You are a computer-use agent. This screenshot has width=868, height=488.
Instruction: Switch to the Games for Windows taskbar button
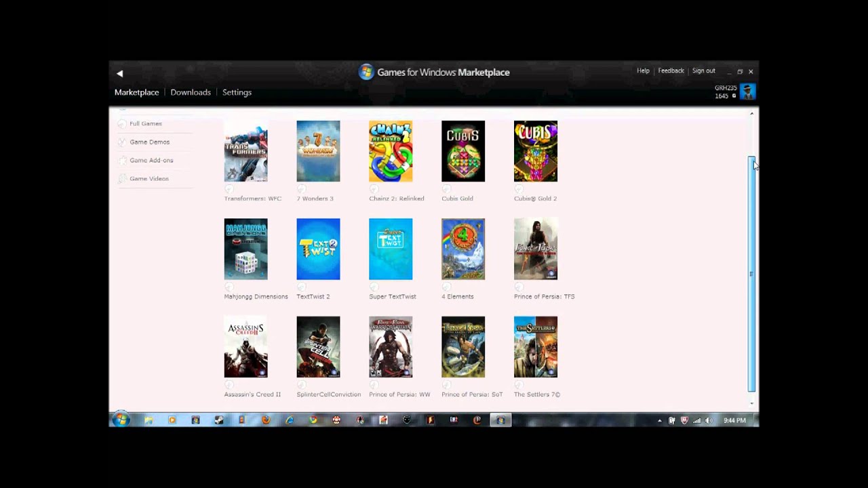[x=500, y=420]
